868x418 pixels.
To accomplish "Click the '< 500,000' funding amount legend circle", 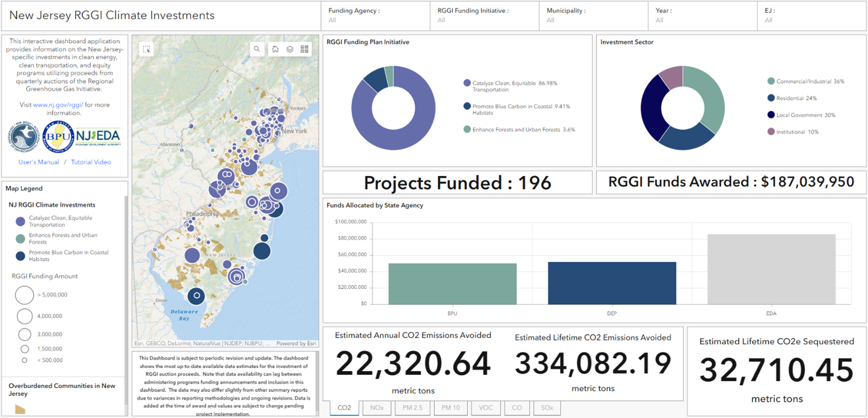I will 24,361.
